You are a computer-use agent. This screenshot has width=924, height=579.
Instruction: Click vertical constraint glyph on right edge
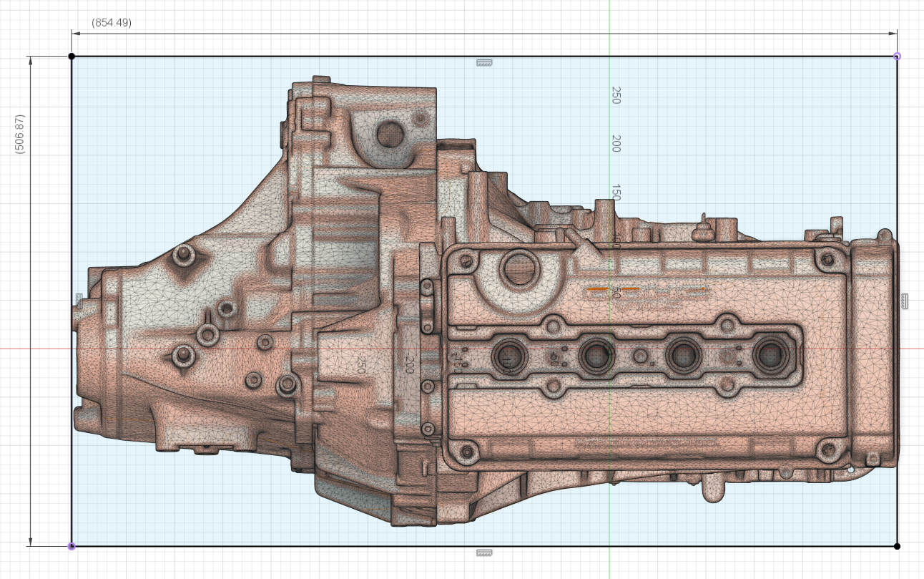point(904,301)
